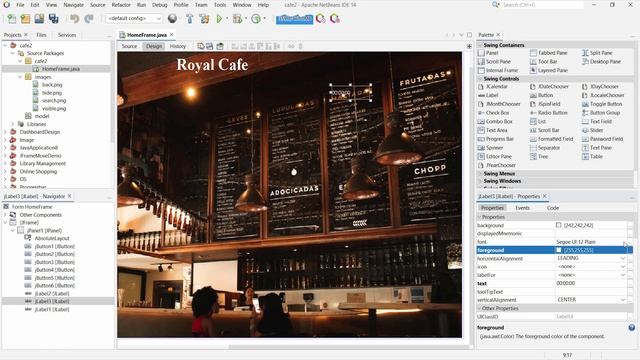Switch to the Events tab in Properties

(x=522, y=208)
